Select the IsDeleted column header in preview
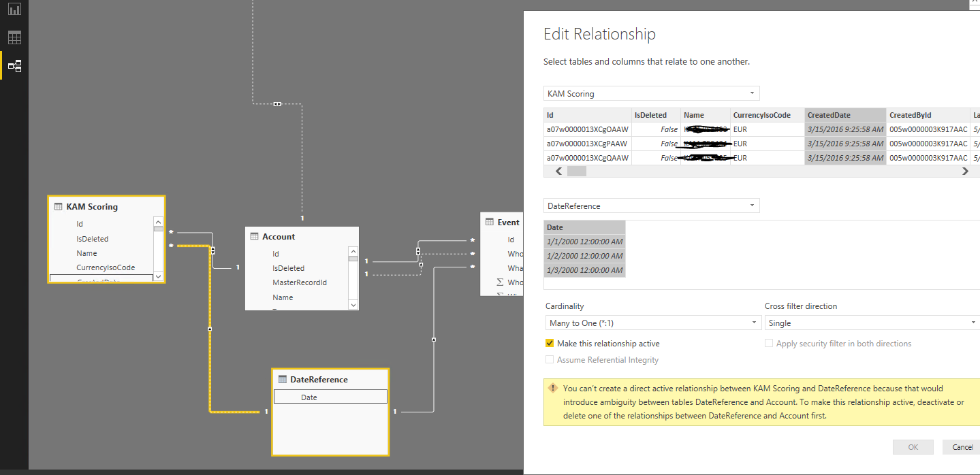Screen dimensions: 980x475 click(x=656, y=115)
